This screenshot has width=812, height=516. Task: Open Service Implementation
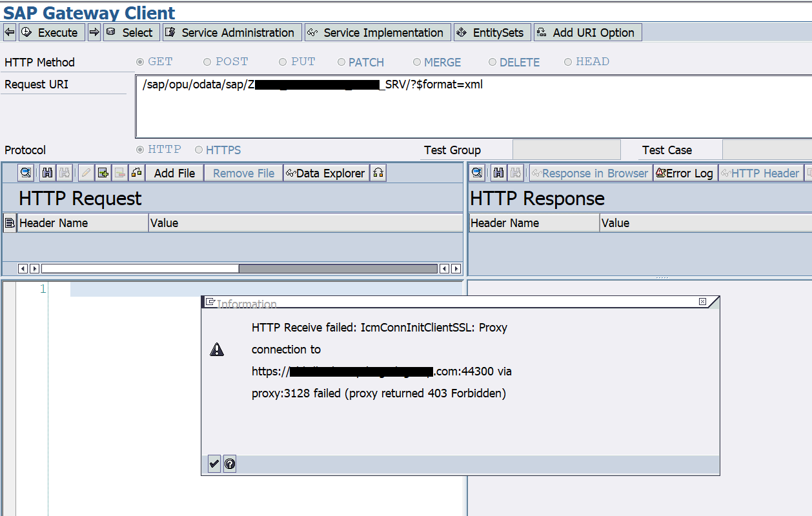pos(378,32)
